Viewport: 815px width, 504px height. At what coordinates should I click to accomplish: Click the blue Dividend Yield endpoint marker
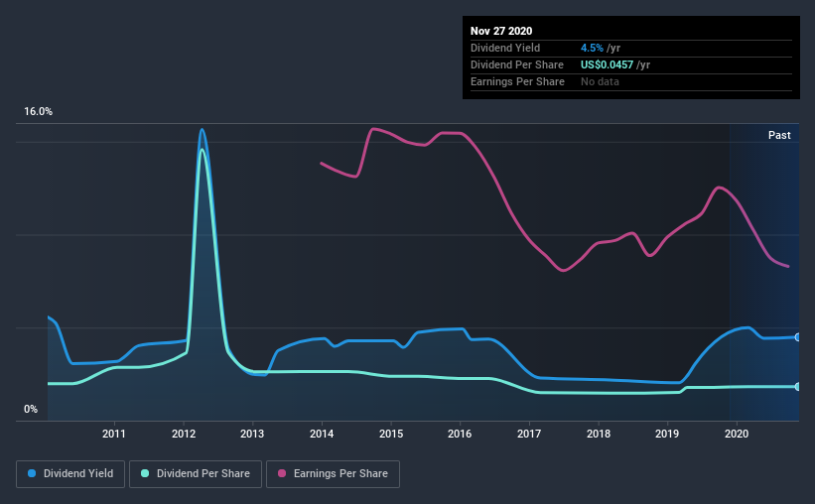tap(797, 337)
